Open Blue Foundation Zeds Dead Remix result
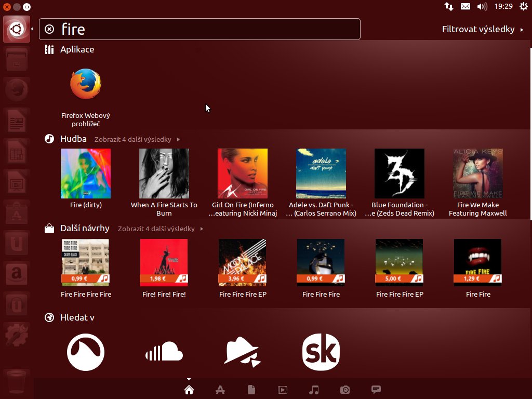This screenshot has height=399, width=532. (x=400, y=182)
